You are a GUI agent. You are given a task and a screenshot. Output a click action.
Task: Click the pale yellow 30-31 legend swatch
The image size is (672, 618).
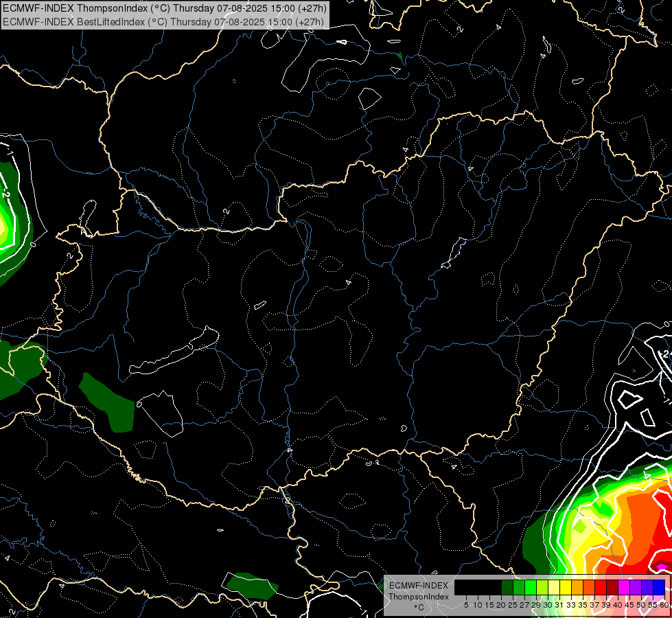click(x=554, y=588)
